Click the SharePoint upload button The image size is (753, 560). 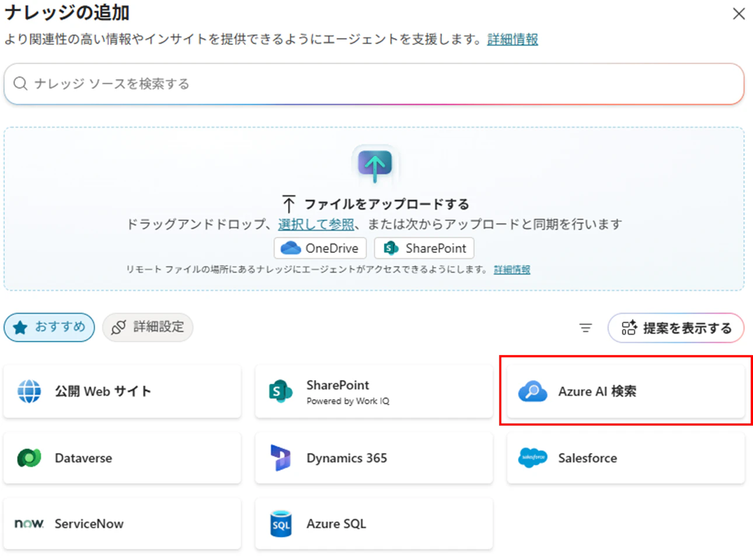(424, 248)
